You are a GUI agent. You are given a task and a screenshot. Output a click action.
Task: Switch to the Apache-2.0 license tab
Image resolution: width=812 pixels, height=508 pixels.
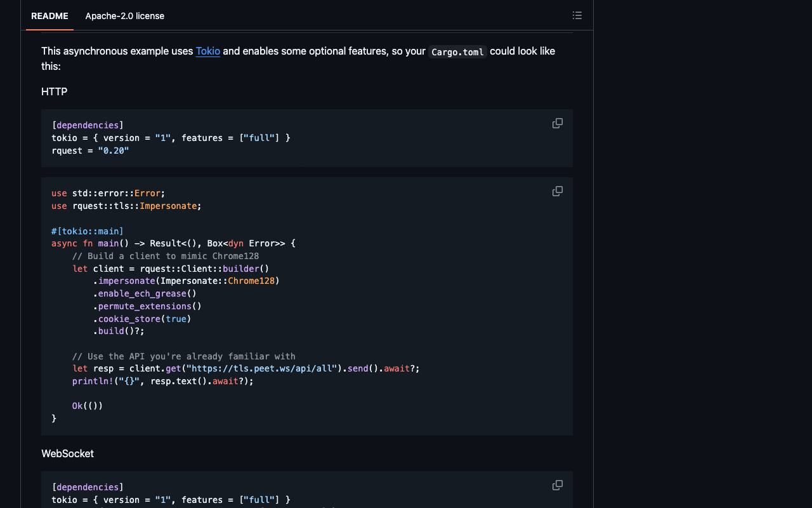tap(125, 16)
